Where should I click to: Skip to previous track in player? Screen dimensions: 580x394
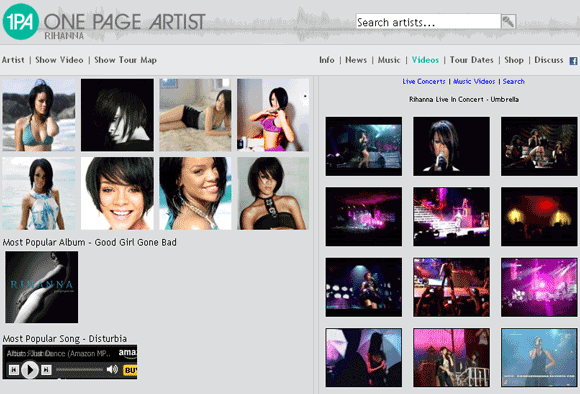(x=14, y=370)
